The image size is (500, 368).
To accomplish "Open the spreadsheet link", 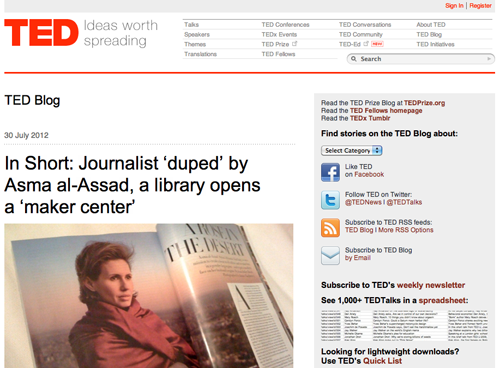I will tap(442, 300).
